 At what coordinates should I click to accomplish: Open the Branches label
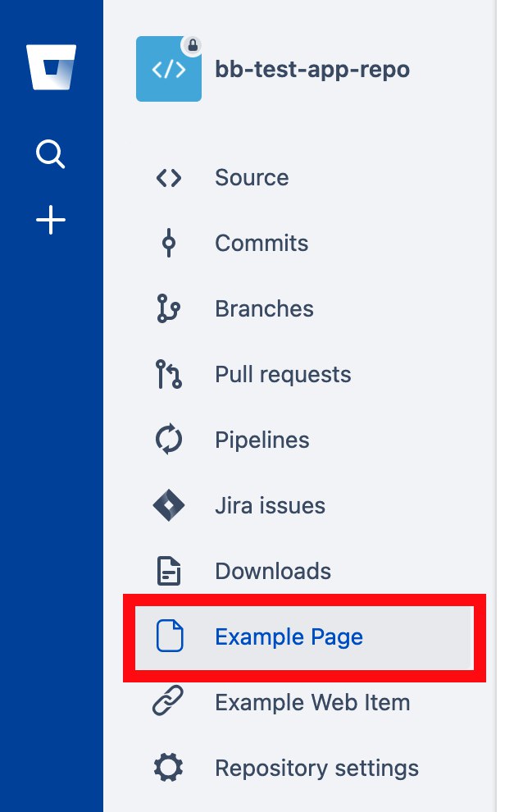point(264,308)
